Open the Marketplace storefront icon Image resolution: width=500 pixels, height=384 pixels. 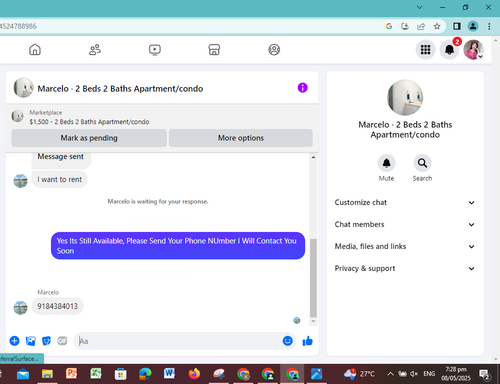coord(214,50)
